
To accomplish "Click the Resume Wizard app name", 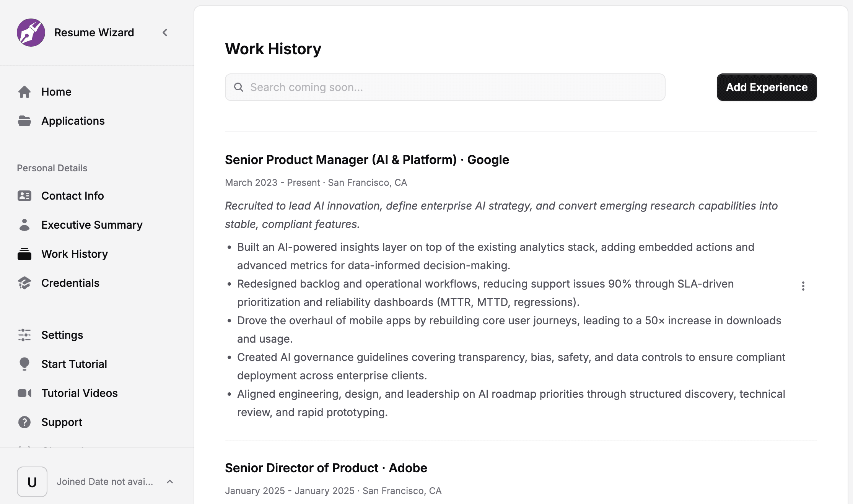I will pos(94,33).
